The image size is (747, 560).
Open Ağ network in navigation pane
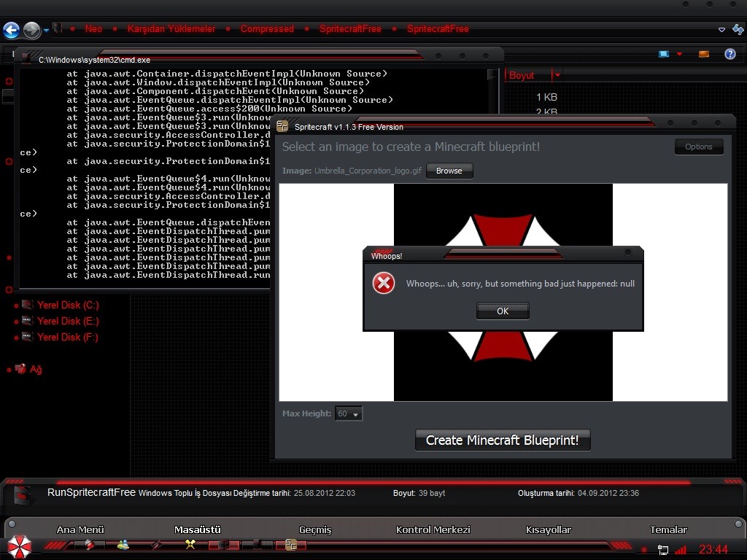[x=36, y=369]
